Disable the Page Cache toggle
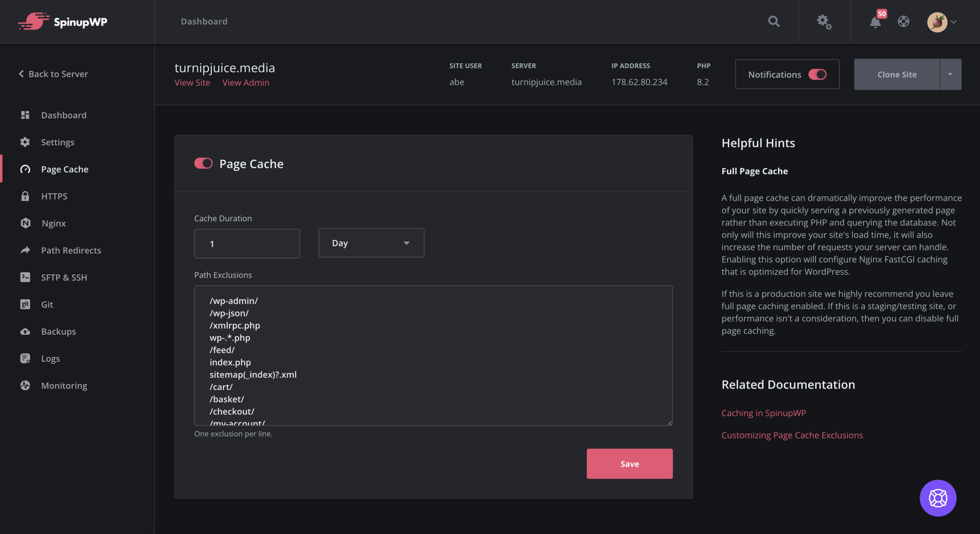980x534 pixels. pyautogui.click(x=203, y=163)
